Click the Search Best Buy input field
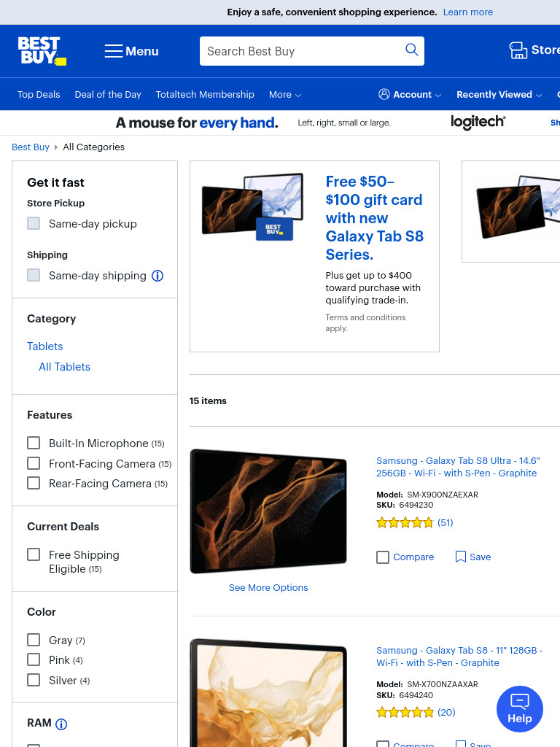The image size is (560, 747). click(x=303, y=51)
